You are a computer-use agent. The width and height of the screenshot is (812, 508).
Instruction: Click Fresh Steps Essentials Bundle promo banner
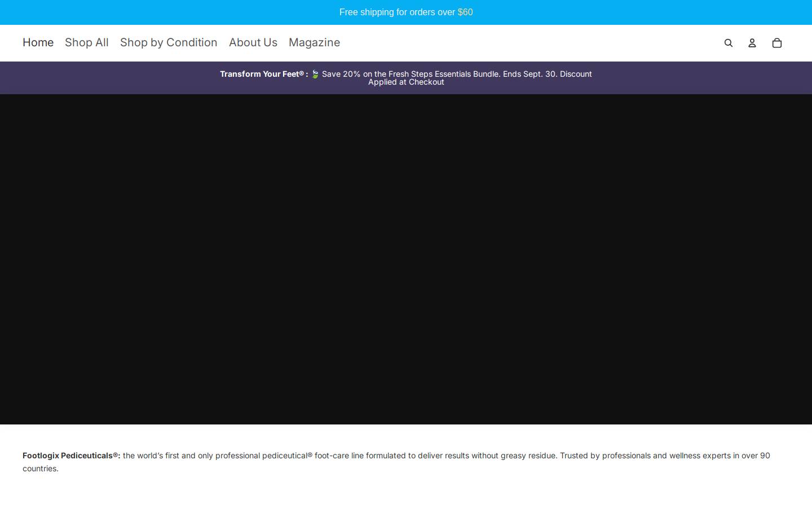point(406,78)
